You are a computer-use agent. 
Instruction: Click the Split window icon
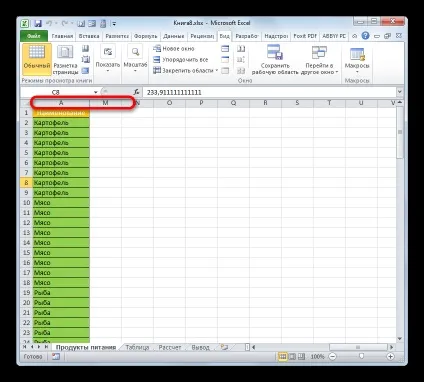(x=225, y=49)
